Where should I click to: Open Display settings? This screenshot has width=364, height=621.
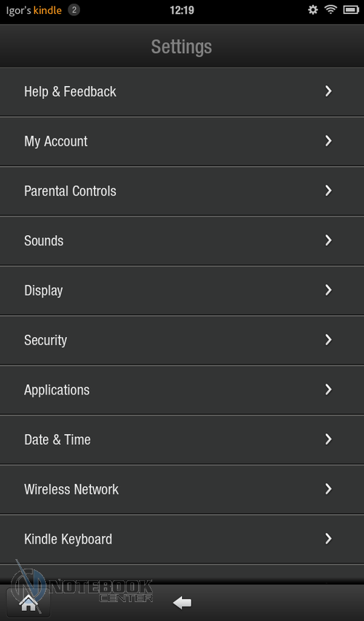(182, 290)
